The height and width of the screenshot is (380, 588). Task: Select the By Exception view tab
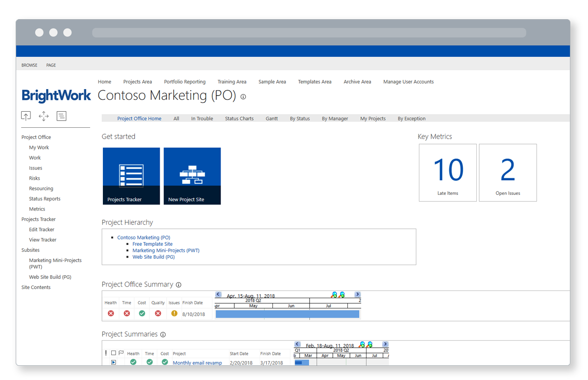click(x=412, y=119)
